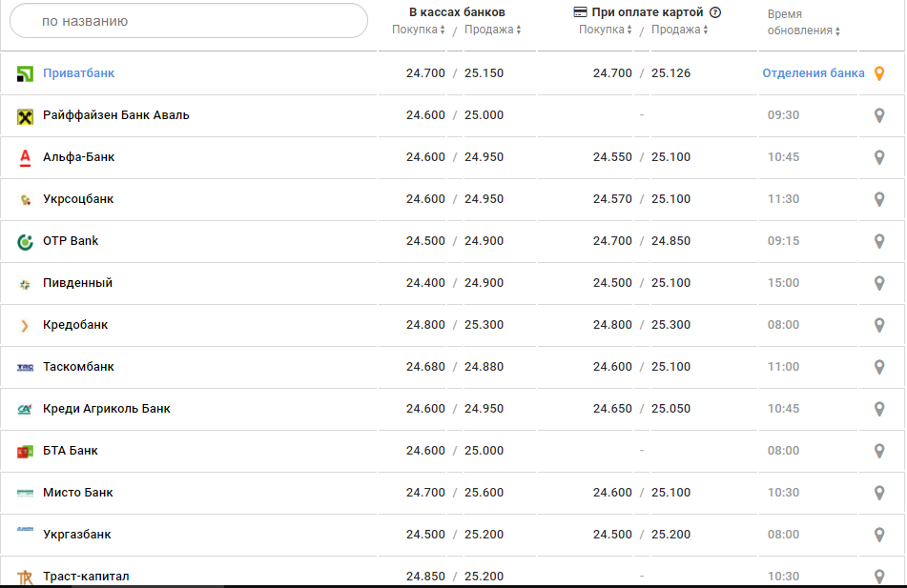
Task: Open the Таскомбанк bank name link
Action: pyautogui.click(x=78, y=367)
